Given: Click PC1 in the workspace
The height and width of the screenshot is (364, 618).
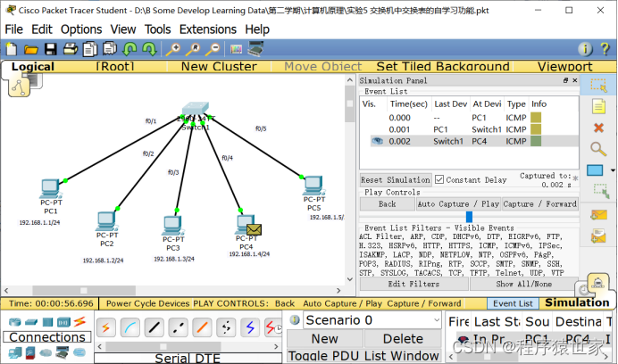Looking at the screenshot, I should (50, 188).
